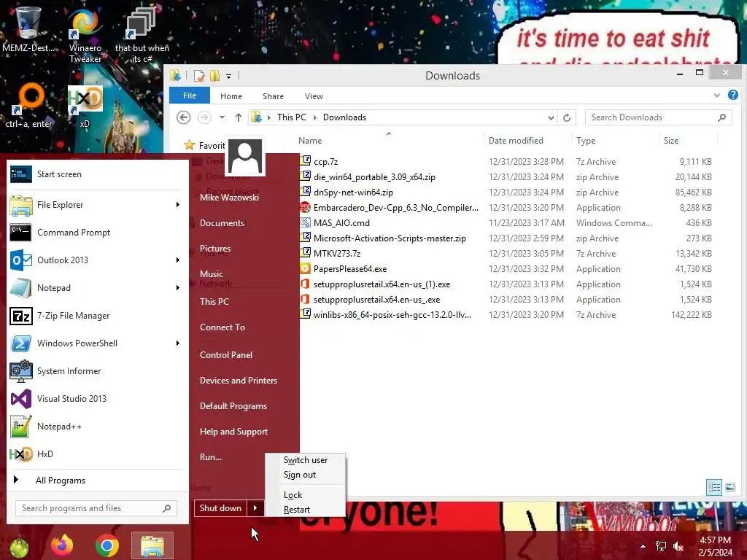Click the network tray icon
Viewport: 747px width, 560px height.
(x=661, y=546)
